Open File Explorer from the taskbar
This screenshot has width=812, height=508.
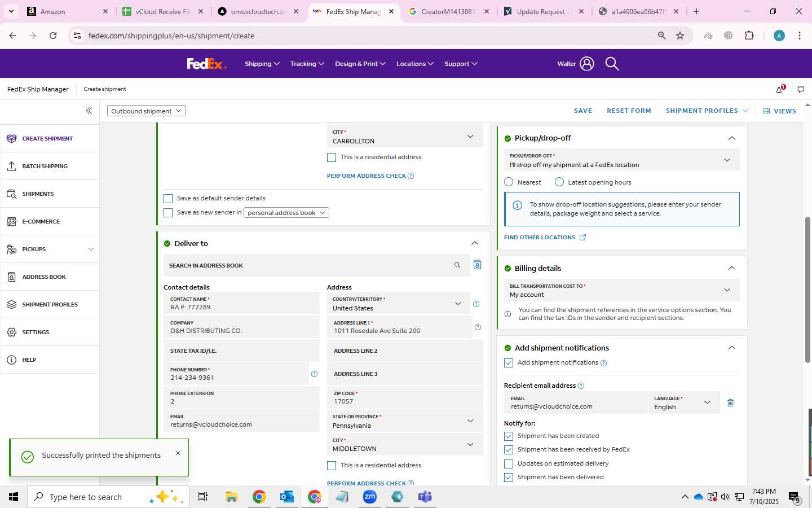pyautogui.click(x=231, y=497)
